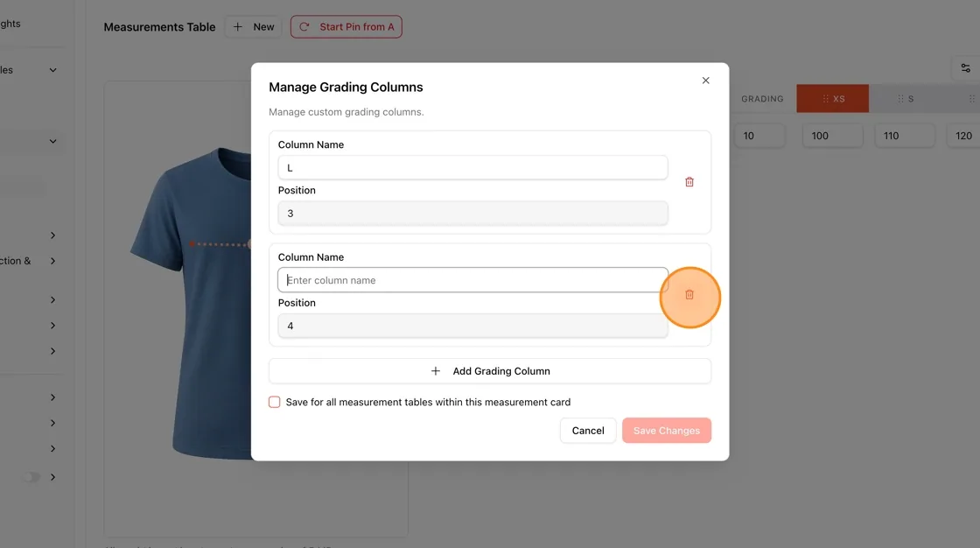Click the Measurements Table heading
This screenshot has height=548, width=980.
(159, 27)
